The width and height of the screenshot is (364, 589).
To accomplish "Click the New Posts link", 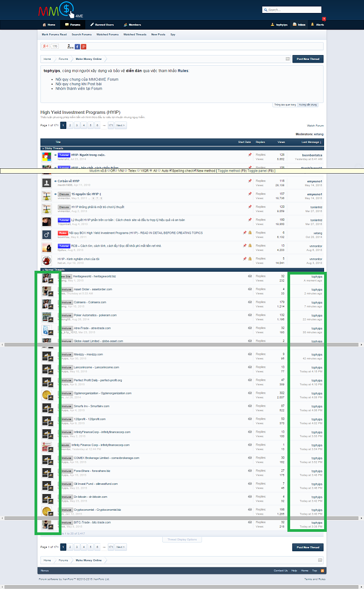I will [158, 34].
